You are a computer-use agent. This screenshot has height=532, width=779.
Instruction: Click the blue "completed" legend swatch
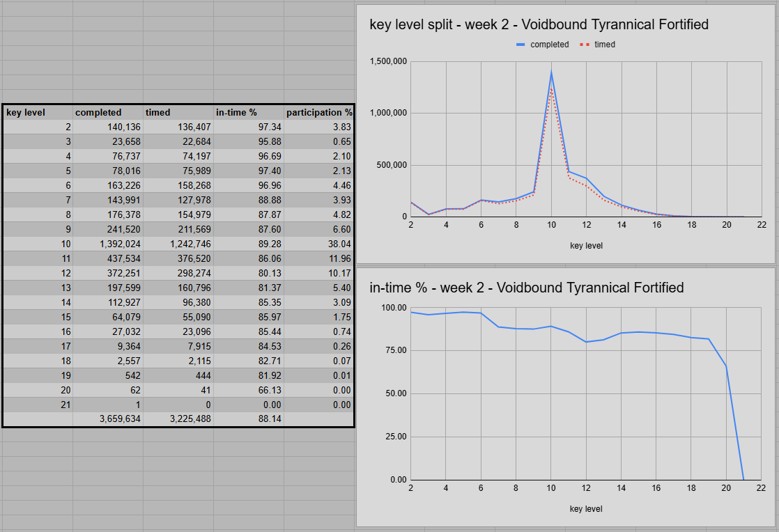[x=521, y=45]
